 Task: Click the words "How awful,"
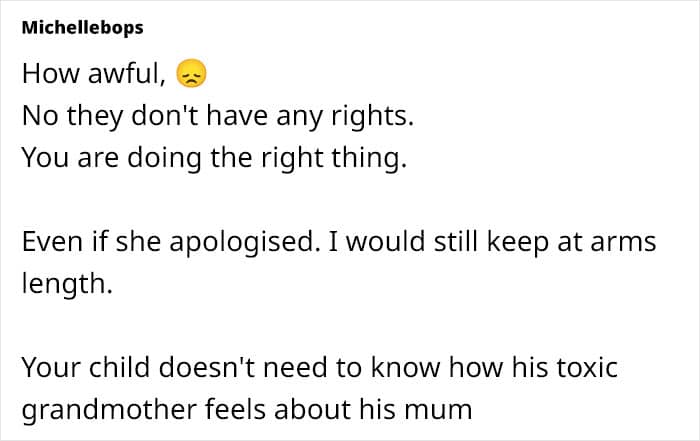click(95, 74)
